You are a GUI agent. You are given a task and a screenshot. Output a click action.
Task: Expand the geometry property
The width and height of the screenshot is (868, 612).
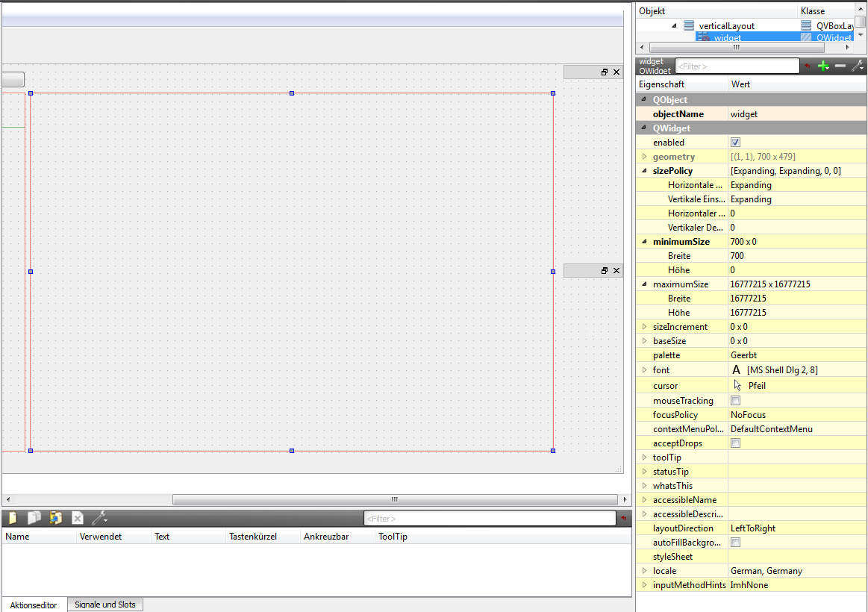pyautogui.click(x=644, y=157)
